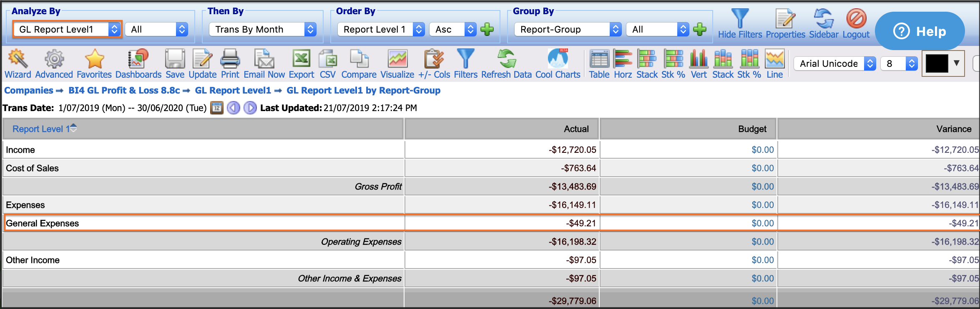Open Arial Unicode font dropdown

[835, 63]
